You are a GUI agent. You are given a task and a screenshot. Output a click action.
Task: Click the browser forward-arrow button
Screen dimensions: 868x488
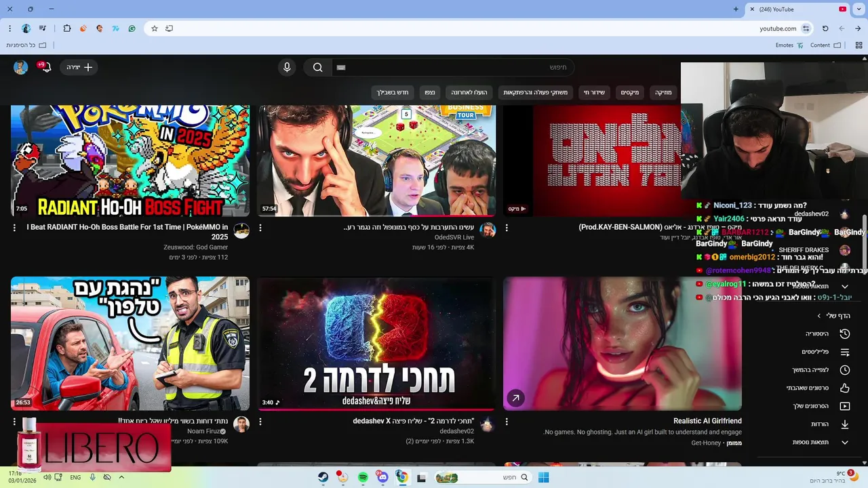(x=858, y=28)
